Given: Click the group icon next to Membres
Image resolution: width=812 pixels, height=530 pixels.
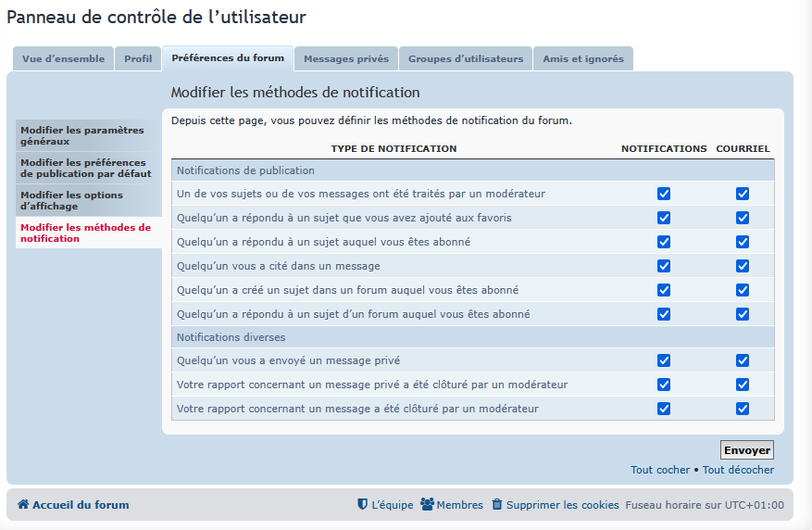Looking at the screenshot, I should [427, 504].
